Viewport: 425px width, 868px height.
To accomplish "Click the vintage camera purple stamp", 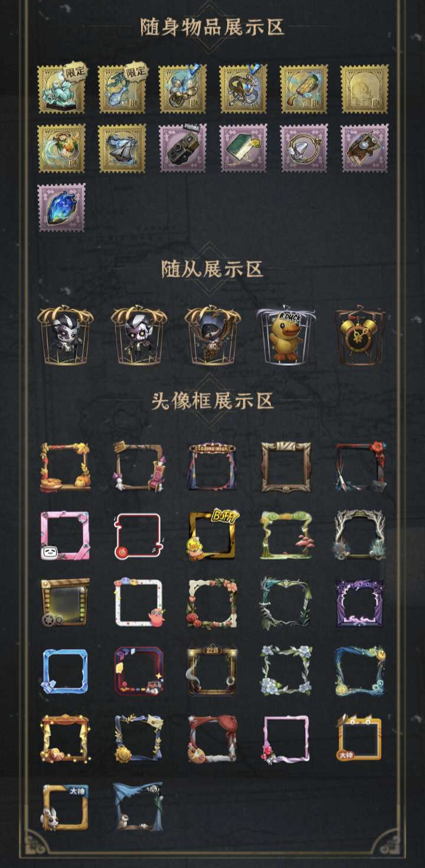I will coord(182,148).
